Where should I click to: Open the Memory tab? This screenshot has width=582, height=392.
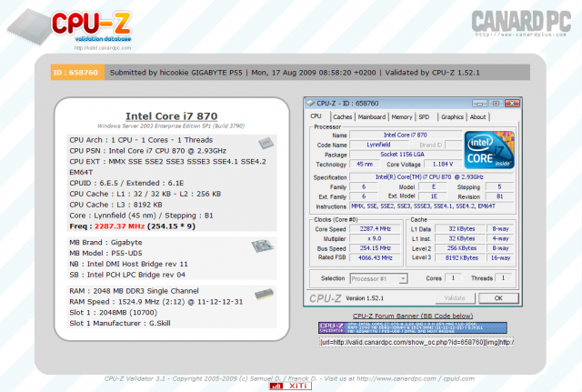[x=402, y=117]
